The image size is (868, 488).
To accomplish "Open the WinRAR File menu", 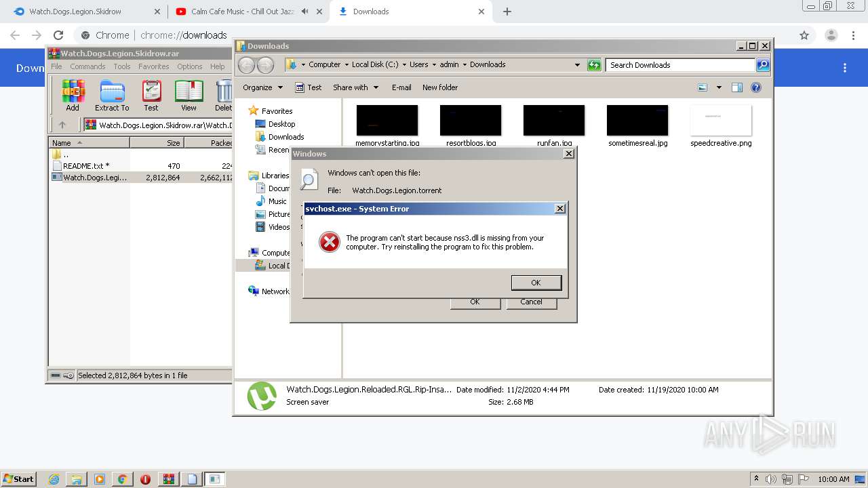I will [56, 66].
